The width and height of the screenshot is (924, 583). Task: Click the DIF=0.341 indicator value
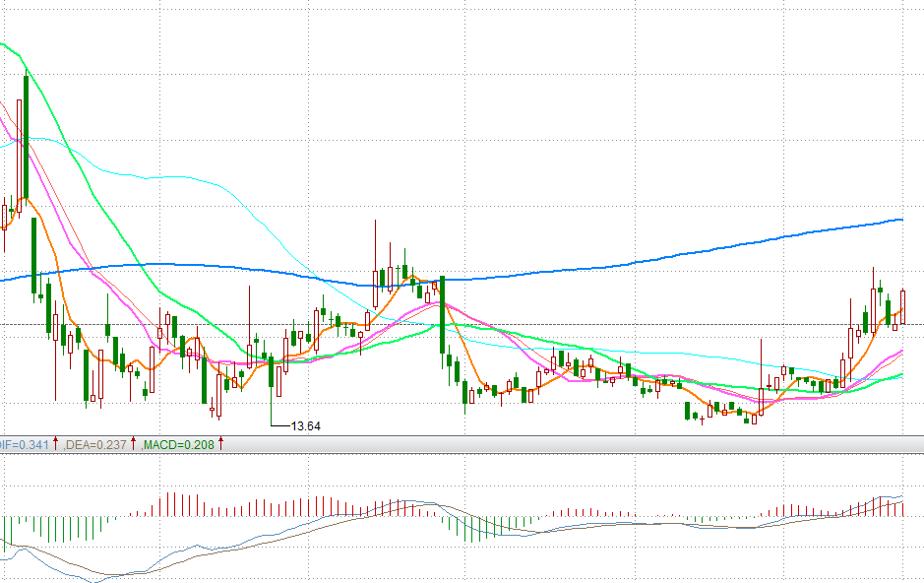point(24,444)
